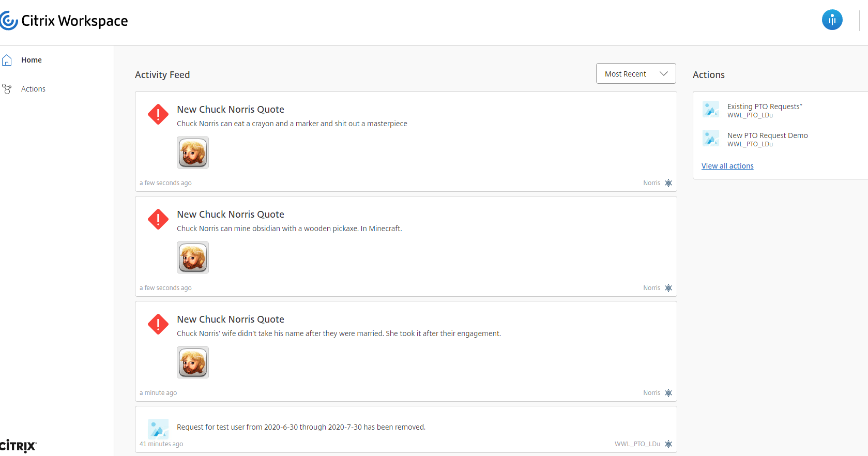Click red alert icon on wife quote card

(x=158, y=324)
